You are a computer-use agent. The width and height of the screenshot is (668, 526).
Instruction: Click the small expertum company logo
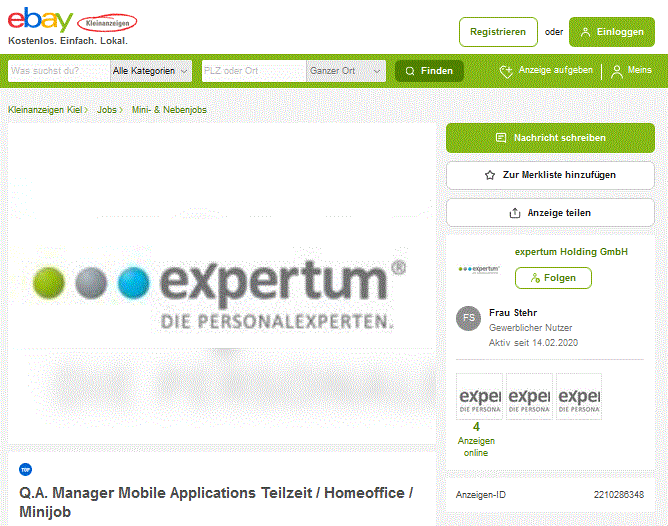(x=479, y=269)
